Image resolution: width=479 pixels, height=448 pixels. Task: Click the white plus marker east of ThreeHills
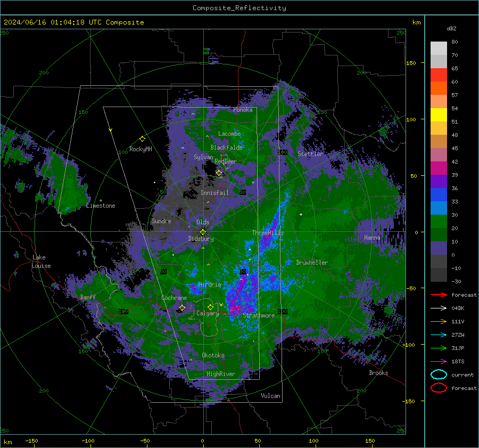point(301,214)
